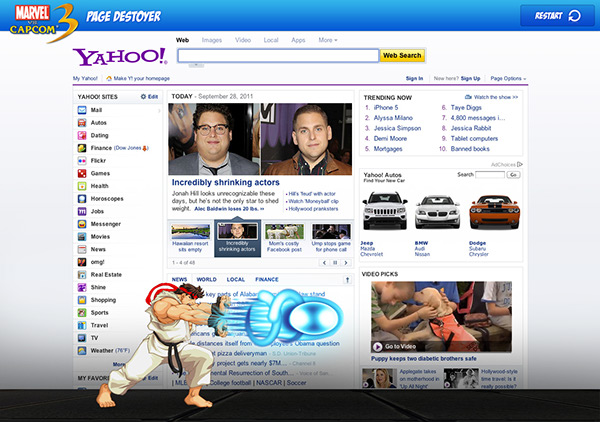Open the Jobs icon
600x422 pixels.
(x=82, y=211)
